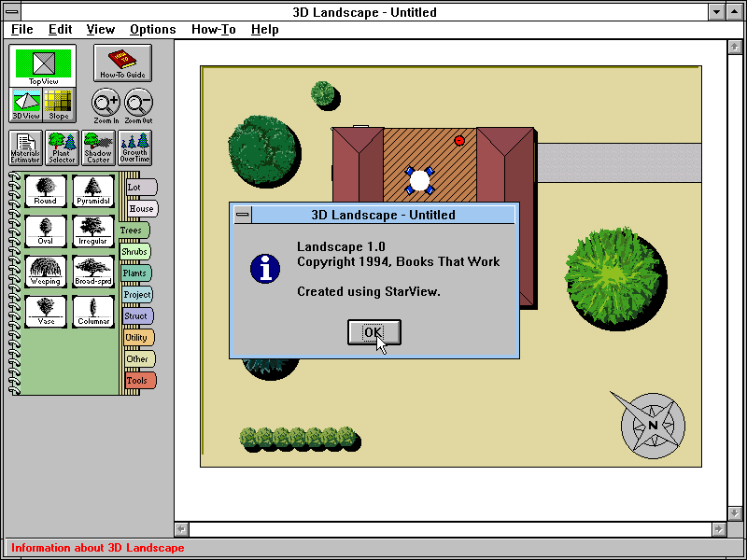Open the How-To Guide book icon
The image size is (747, 560).
click(x=122, y=63)
